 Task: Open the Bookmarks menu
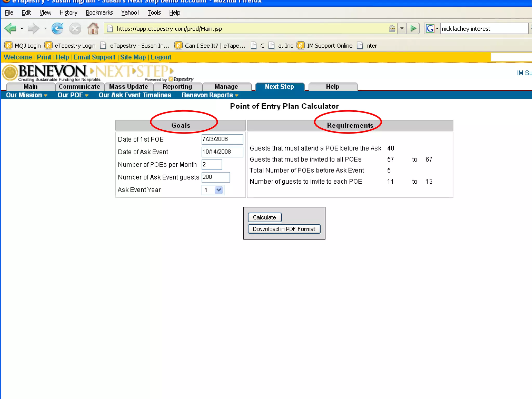[x=99, y=12]
